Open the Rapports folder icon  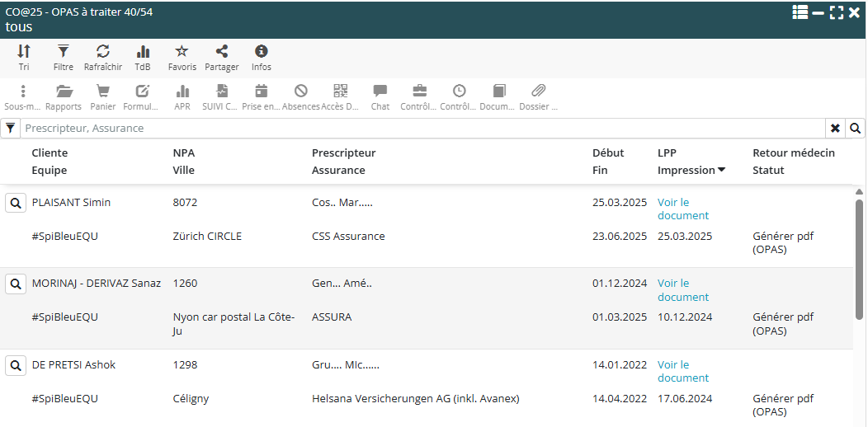64,91
